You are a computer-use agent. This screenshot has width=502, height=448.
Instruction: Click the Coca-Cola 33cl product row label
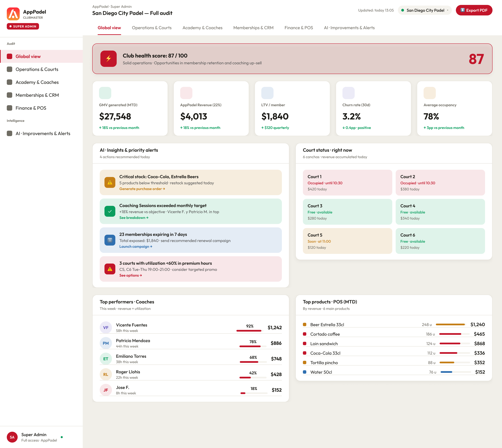pos(325,353)
